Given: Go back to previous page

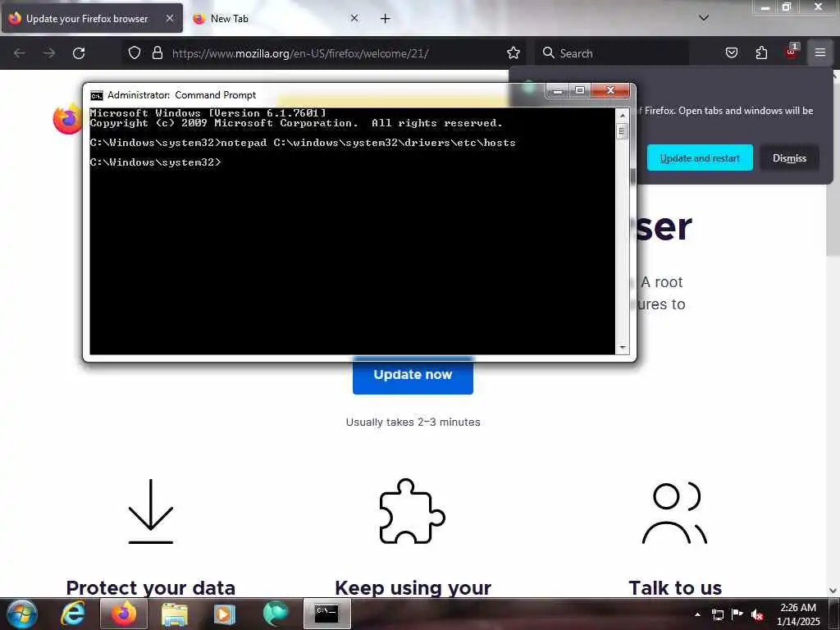Looking at the screenshot, I should point(20,53).
